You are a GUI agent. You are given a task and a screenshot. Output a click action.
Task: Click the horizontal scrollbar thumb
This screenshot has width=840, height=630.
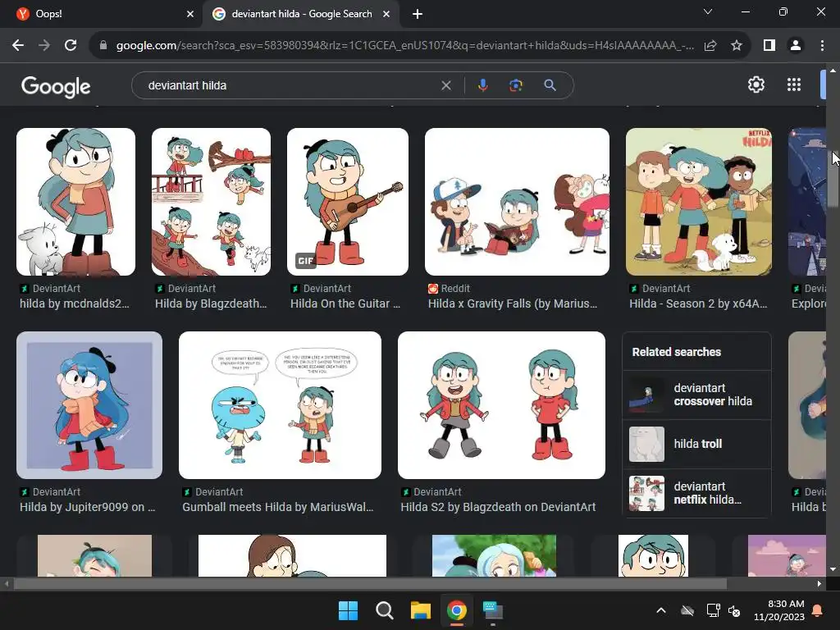pos(370,583)
